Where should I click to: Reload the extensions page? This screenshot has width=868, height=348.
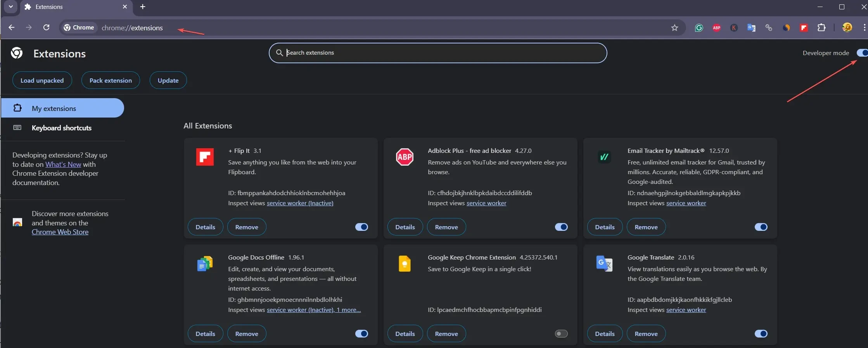point(46,28)
